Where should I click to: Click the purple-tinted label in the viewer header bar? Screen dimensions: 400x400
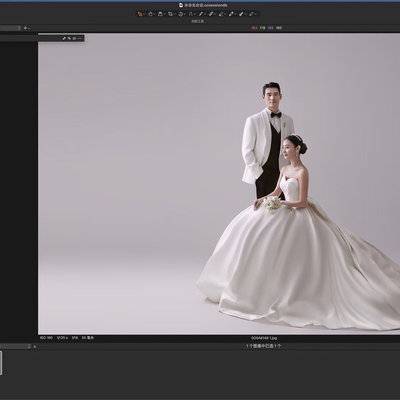(271, 28)
